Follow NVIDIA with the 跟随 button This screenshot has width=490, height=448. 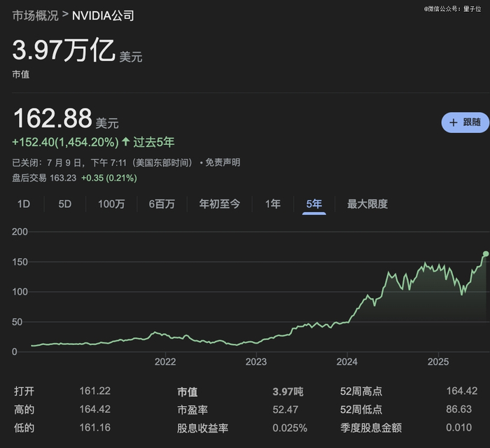click(465, 122)
